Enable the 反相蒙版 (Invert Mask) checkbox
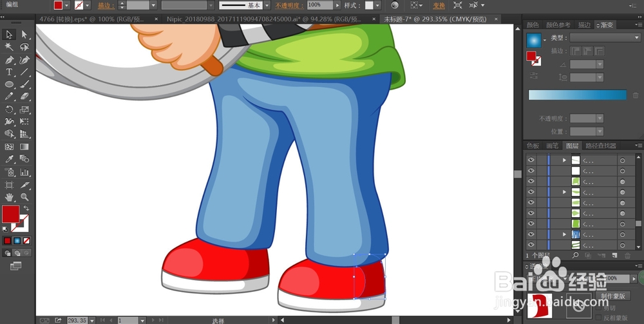Screen dimensions: 644x324 pyautogui.click(x=598, y=318)
